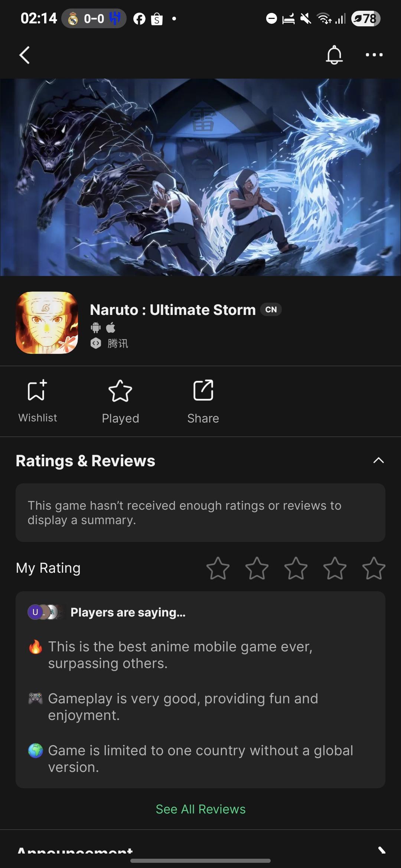
Task: Tap the CN region badge
Action: coord(271,309)
